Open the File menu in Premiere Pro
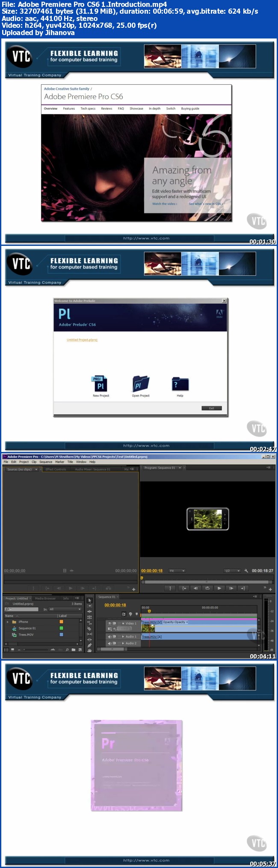278x868 pixels. click(6, 462)
